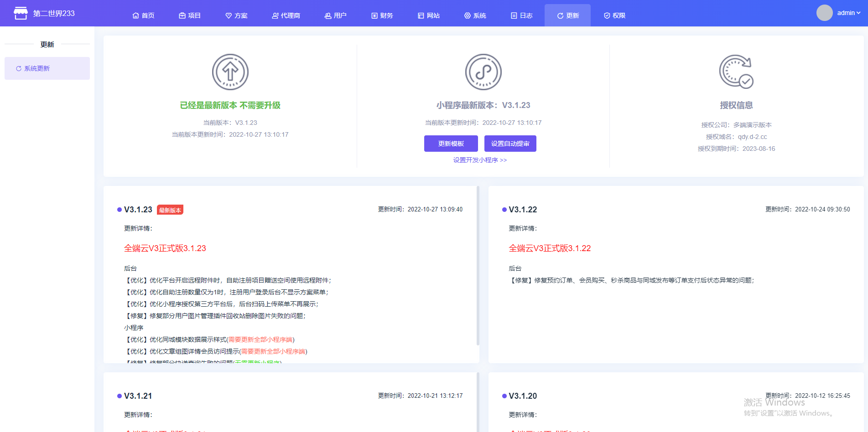Click the document icon next to 日志

coord(514,15)
